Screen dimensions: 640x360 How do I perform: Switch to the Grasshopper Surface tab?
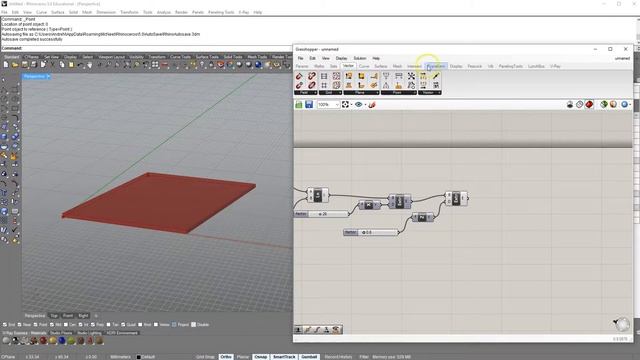pyautogui.click(x=381, y=66)
